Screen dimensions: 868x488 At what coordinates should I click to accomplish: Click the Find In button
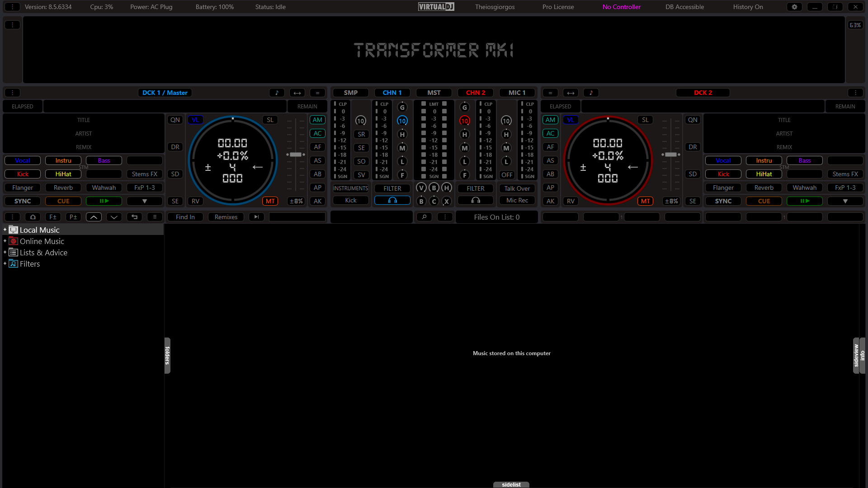[x=185, y=217]
